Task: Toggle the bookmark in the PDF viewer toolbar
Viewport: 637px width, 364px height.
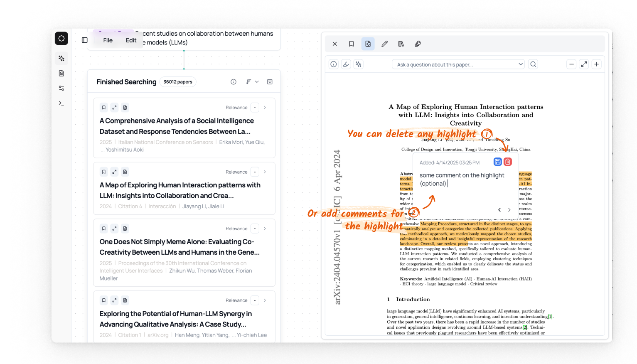Action: [x=351, y=44]
